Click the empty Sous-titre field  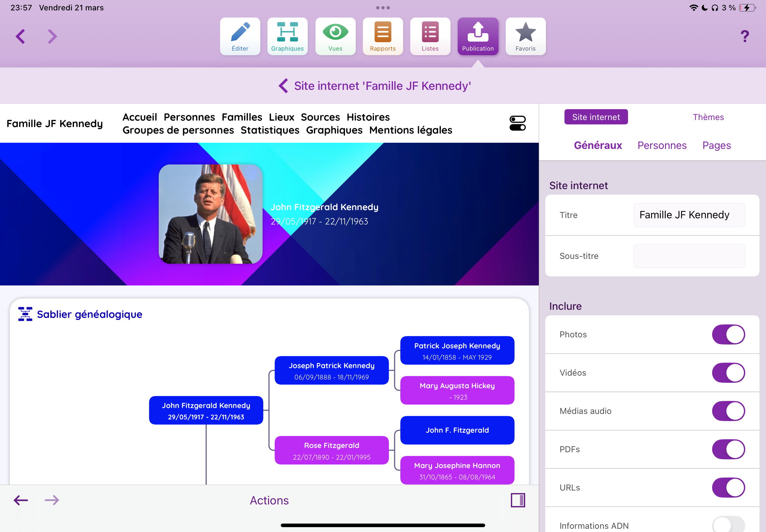689,256
